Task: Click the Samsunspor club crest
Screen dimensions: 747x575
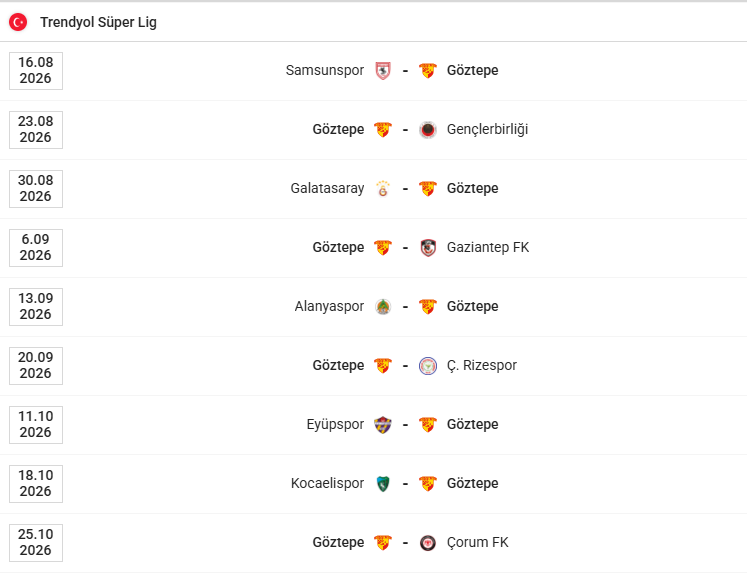Action: coord(383,71)
